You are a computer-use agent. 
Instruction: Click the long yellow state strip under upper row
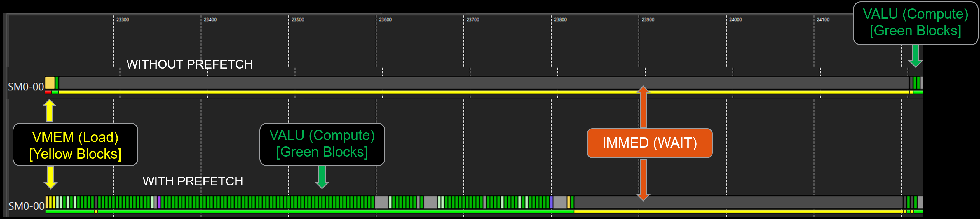(484, 92)
